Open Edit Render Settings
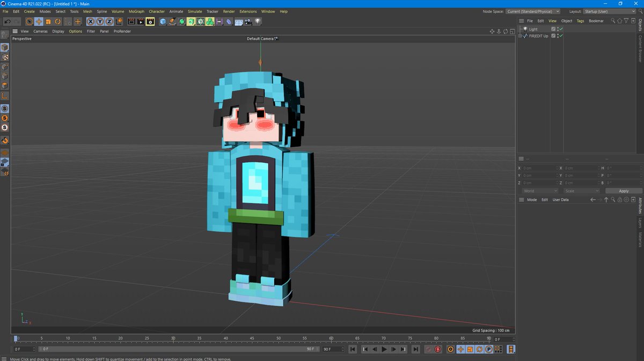Image resolution: width=644 pixels, height=361 pixels. click(x=150, y=21)
